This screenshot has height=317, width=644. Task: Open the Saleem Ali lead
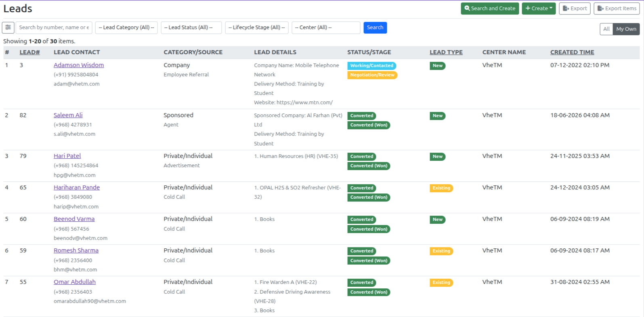pyautogui.click(x=68, y=115)
